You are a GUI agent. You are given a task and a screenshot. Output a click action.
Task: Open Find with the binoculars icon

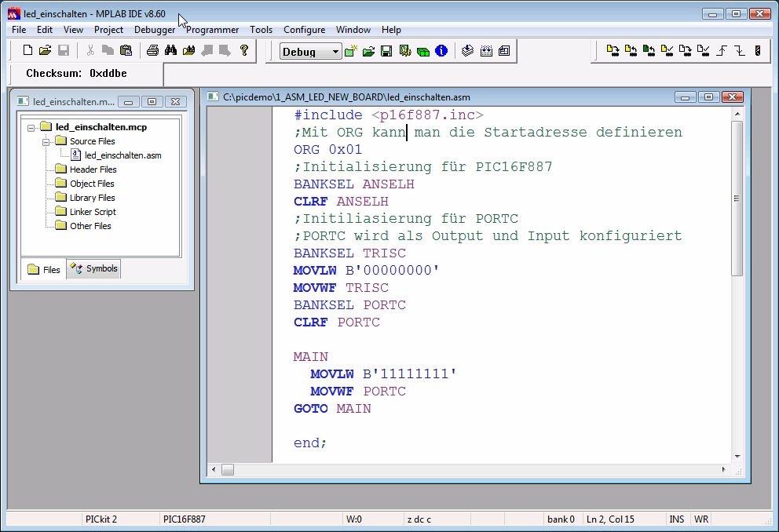171,50
